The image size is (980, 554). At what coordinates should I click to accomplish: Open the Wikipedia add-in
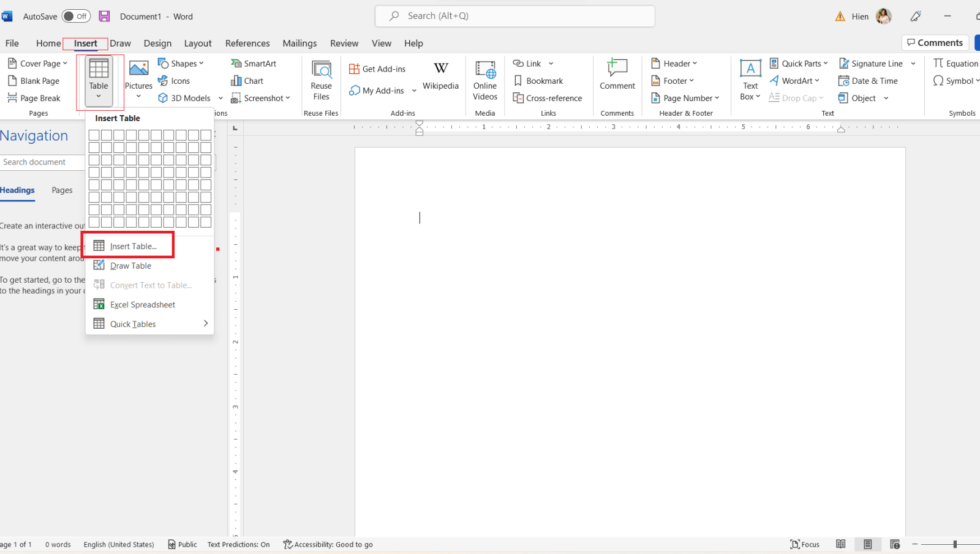[440, 76]
